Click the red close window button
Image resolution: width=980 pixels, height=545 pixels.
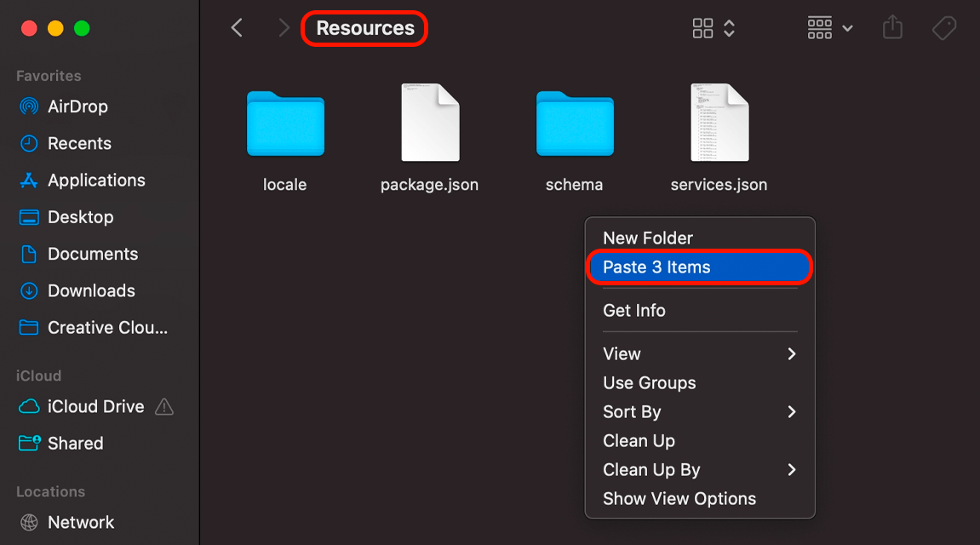tap(30, 29)
